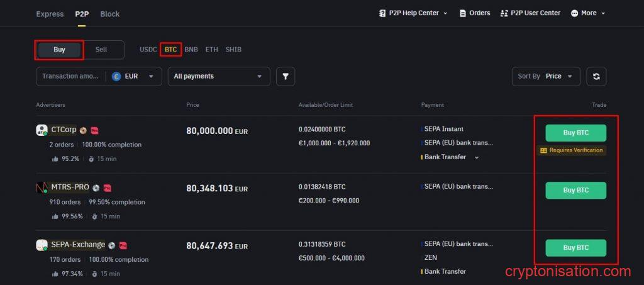Open the Sort By Price dropdown
This screenshot has height=285, width=644.
(546, 76)
